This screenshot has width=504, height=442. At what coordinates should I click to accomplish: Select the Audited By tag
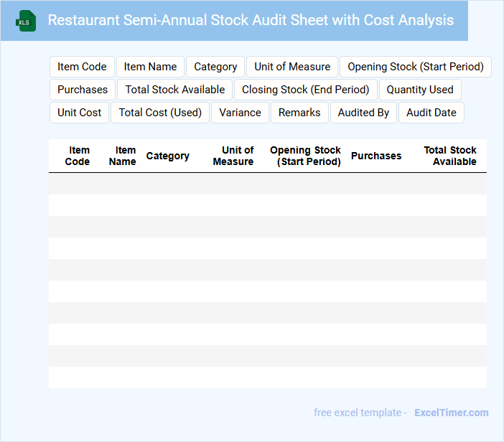tap(363, 113)
